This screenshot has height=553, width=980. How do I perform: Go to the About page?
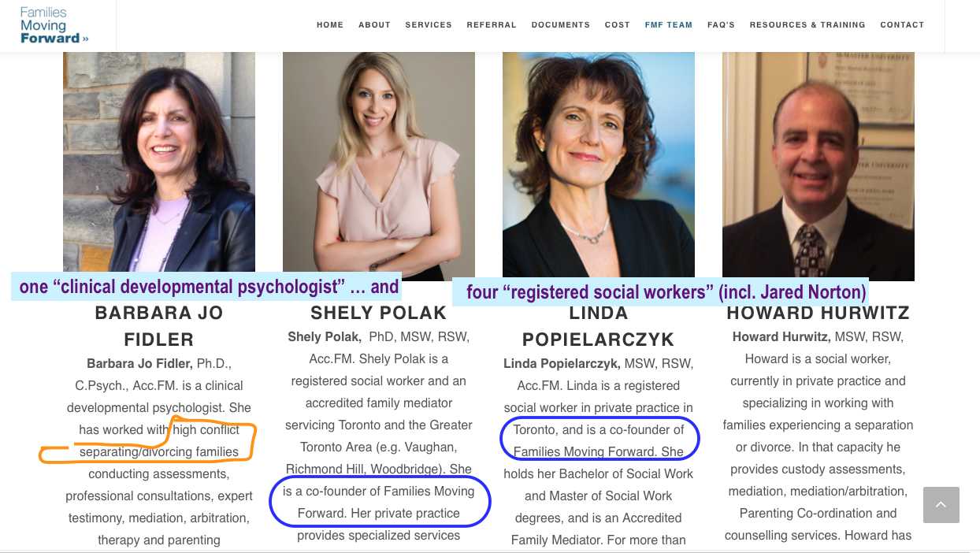pos(374,25)
